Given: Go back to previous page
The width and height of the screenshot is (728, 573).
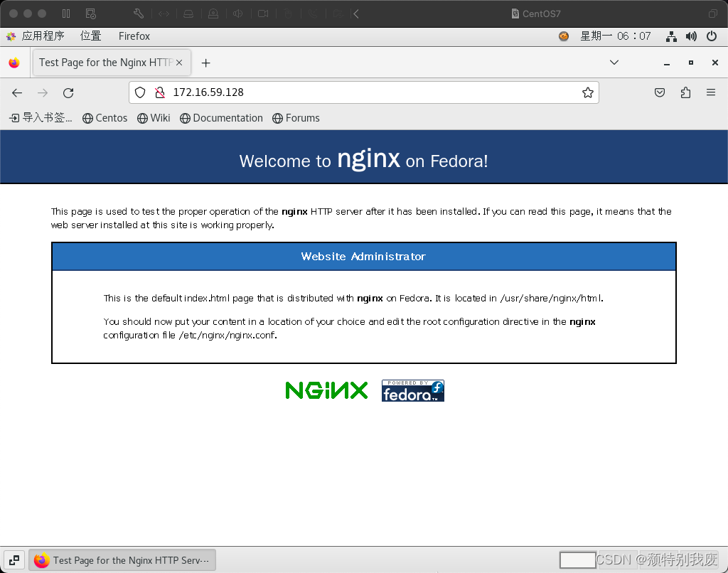Looking at the screenshot, I should [17, 93].
